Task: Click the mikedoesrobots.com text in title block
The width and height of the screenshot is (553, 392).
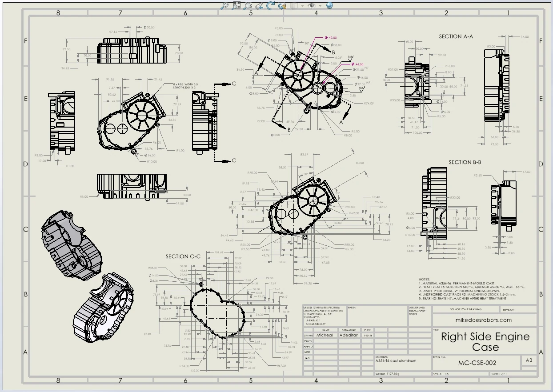Action: [484, 320]
